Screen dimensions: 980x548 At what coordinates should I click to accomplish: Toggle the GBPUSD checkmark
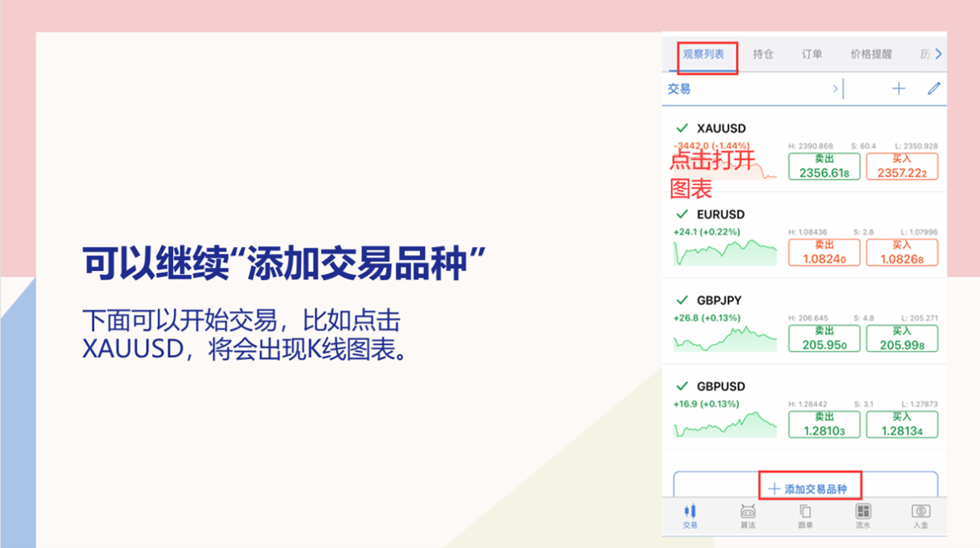point(681,386)
